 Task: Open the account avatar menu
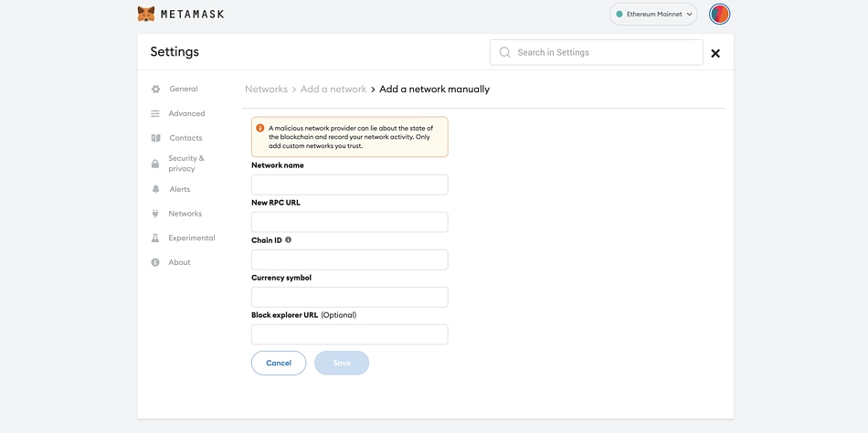coord(719,14)
